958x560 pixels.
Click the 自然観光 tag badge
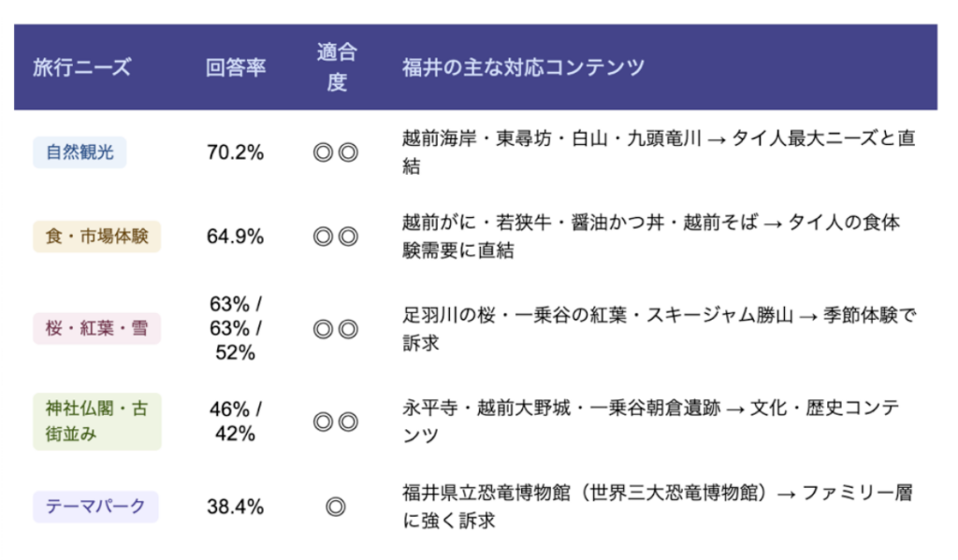[x=80, y=151]
